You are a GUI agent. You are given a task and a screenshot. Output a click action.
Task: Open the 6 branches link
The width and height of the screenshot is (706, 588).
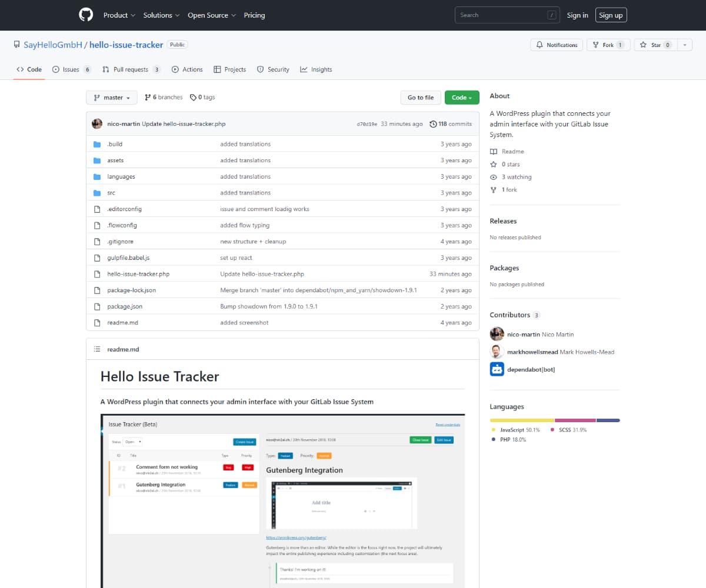[x=164, y=98]
